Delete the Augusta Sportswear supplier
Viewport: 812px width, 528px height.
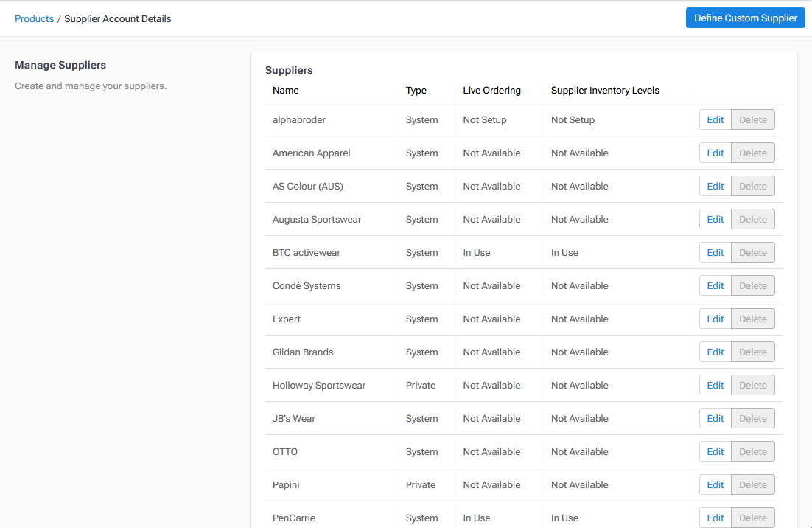[752, 219]
